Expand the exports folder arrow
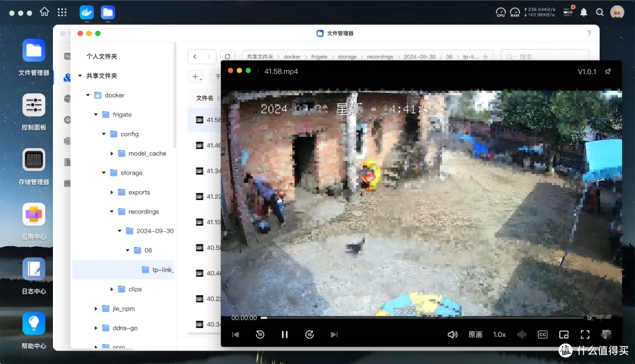The height and width of the screenshot is (364, 635). click(x=112, y=192)
